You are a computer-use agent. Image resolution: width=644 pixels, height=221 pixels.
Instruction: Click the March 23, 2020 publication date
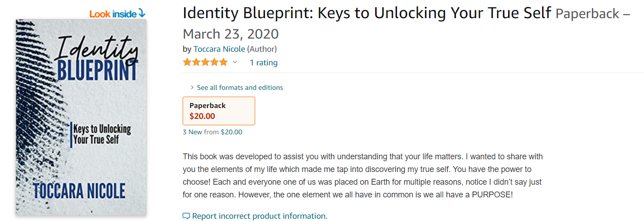click(x=231, y=34)
